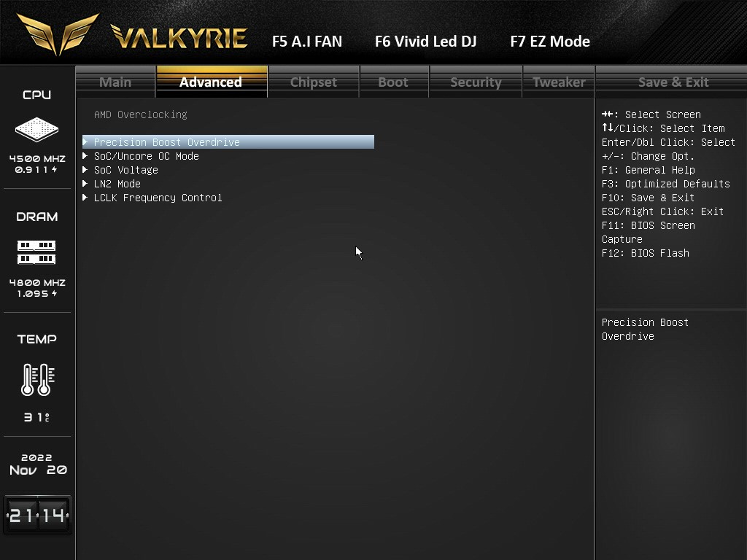747x560 pixels.
Task: Click the TEMP thermometer icon
Action: [x=36, y=378]
